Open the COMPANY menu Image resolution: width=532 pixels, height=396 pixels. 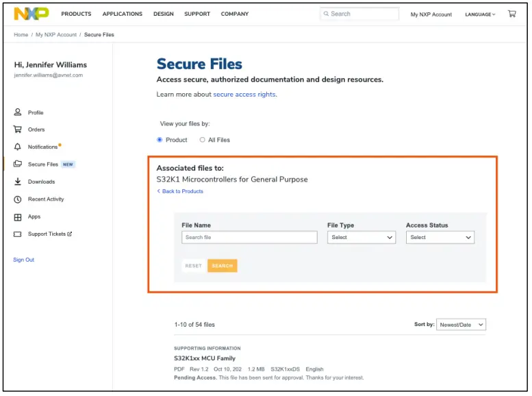(235, 14)
